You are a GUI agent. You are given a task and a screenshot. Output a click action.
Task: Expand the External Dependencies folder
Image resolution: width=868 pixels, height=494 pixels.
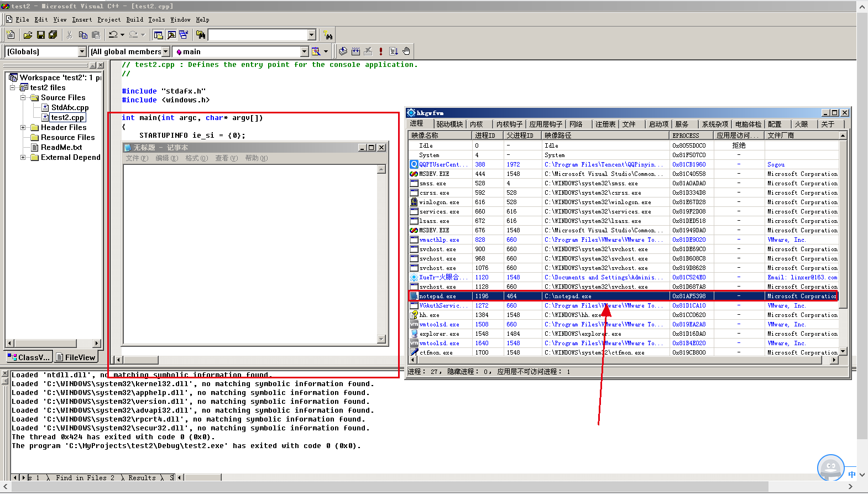[x=23, y=157]
